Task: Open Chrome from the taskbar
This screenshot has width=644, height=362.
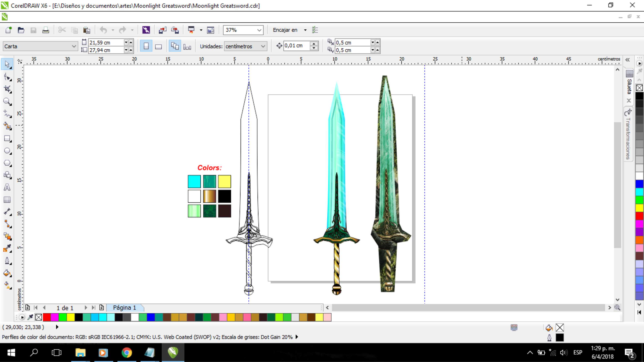Action: pyautogui.click(x=127, y=353)
